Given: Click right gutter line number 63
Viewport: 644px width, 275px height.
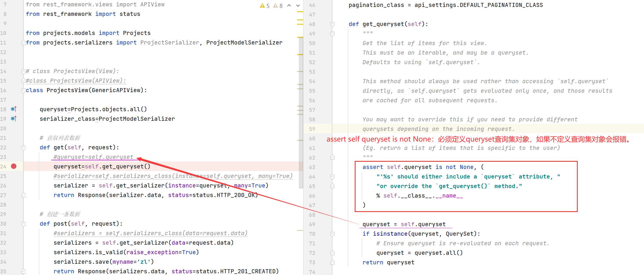Looking at the screenshot, I should point(312,167).
